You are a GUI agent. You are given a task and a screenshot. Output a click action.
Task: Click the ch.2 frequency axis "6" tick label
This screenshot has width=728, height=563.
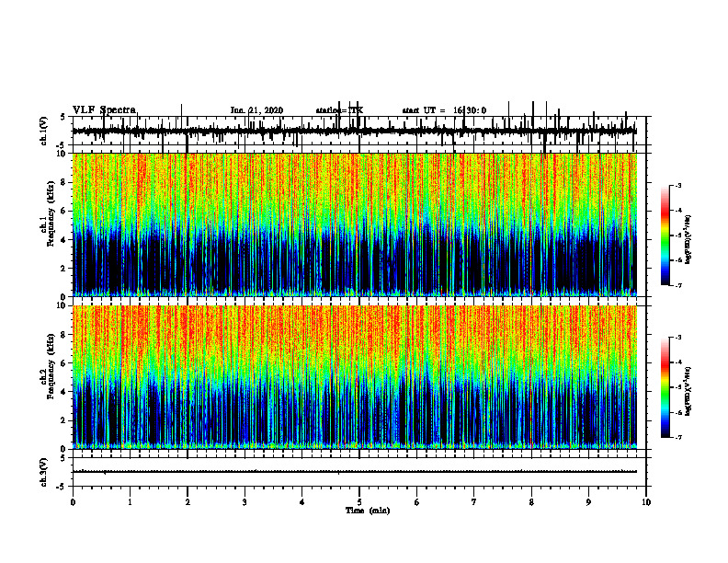(63, 363)
